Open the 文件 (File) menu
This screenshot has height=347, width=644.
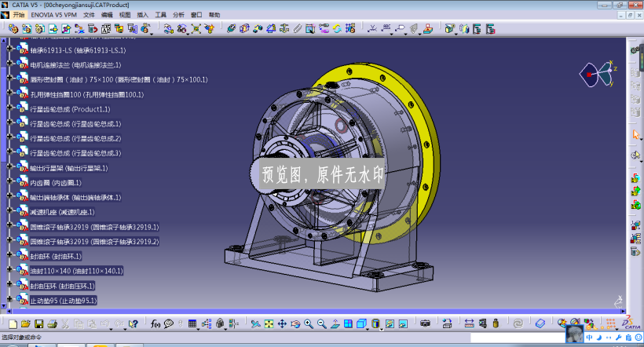[89, 15]
